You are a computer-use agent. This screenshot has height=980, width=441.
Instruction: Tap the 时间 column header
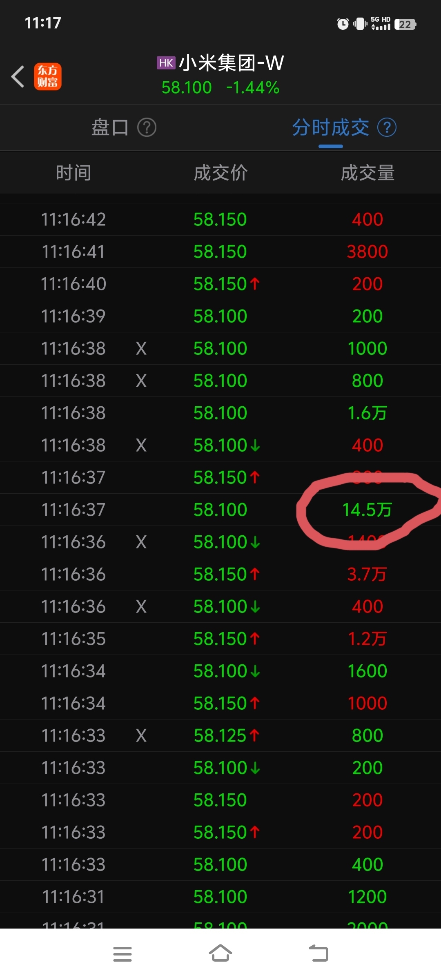[x=73, y=173]
